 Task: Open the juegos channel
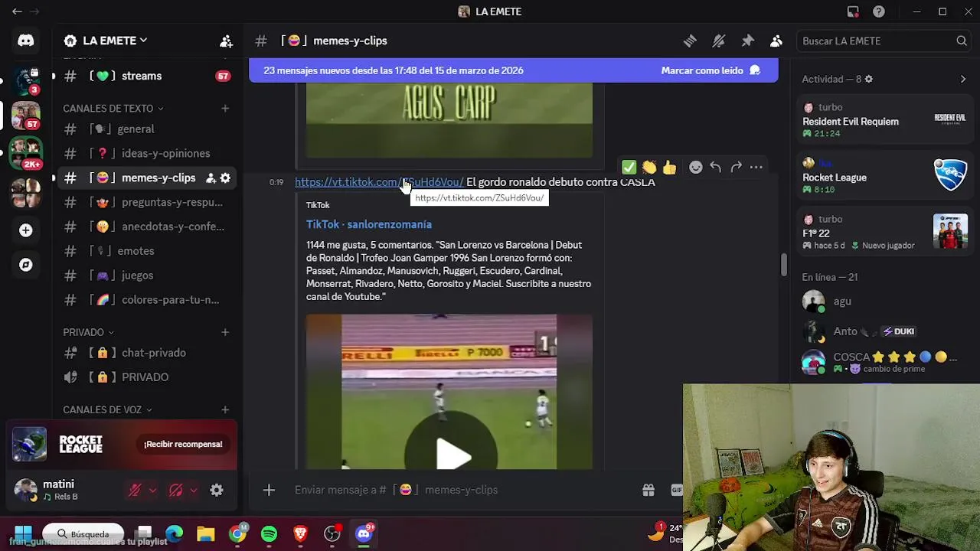pos(145,275)
